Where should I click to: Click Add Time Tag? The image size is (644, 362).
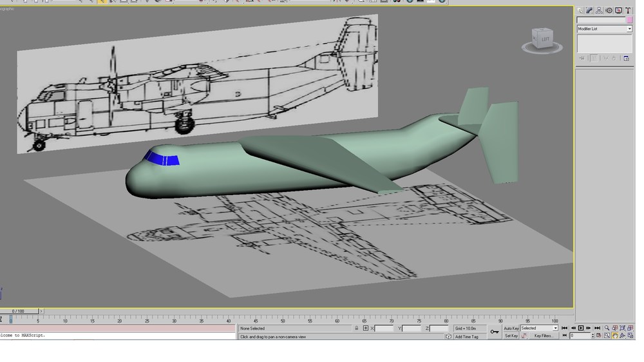tap(466, 336)
